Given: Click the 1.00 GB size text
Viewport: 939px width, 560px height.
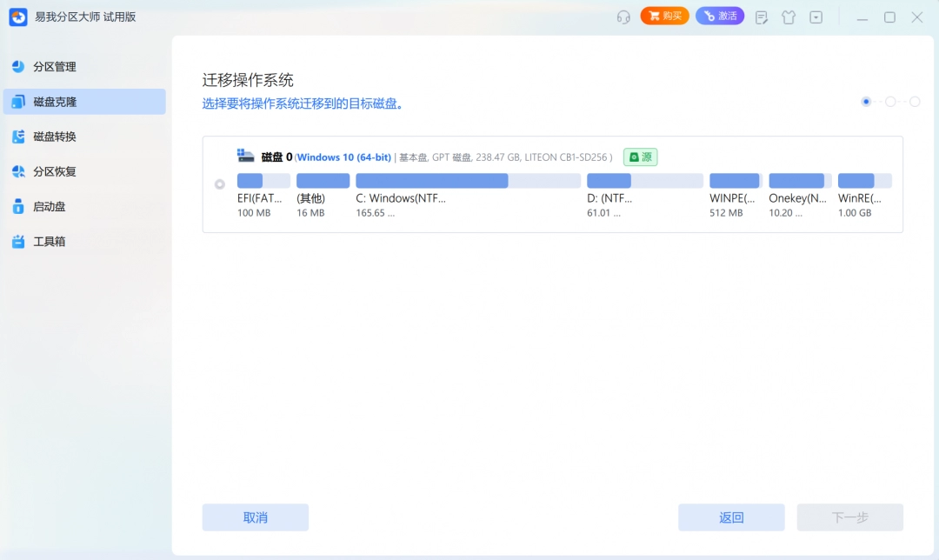Looking at the screenshot, I should click(855, 213).
